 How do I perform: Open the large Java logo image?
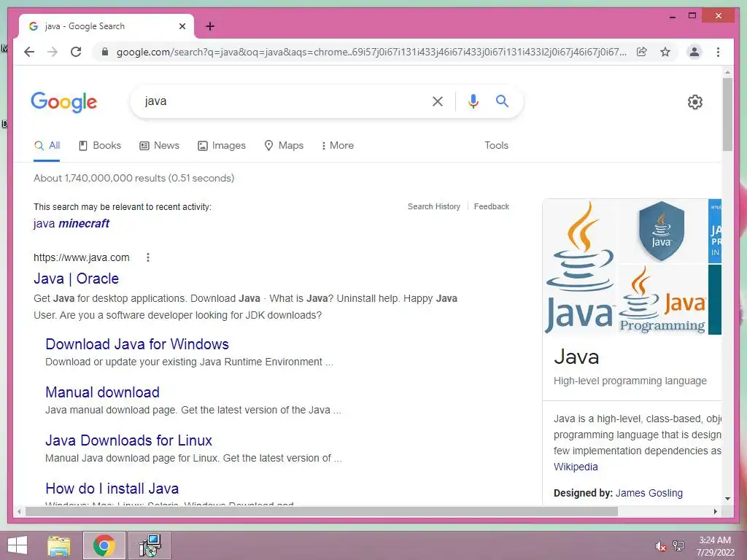tap(580, 267)
